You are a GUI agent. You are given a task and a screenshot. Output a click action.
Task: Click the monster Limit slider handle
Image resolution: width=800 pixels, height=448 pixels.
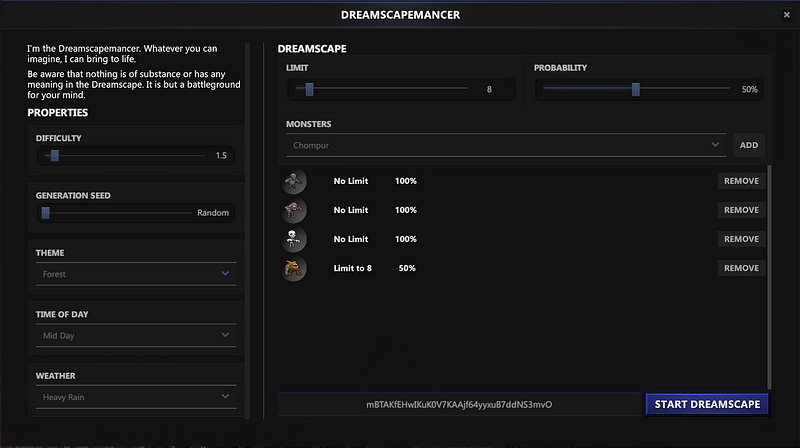pos(309,89)
